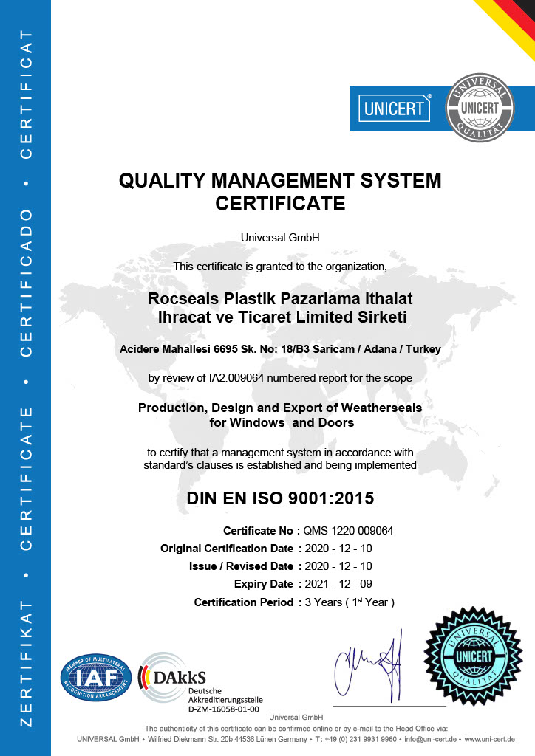Click the Expiry Date label
Image resolution: width=535 pixels, height=756 pixels.
pos(264,585)
